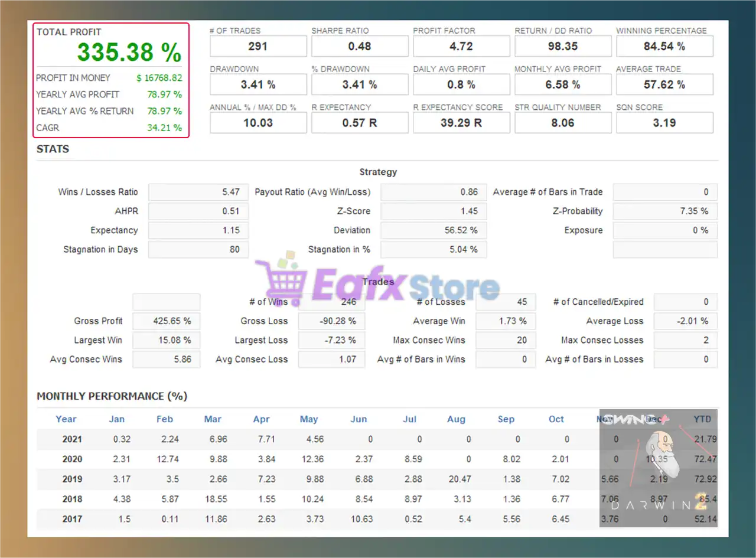Click the Aug column header

click(456, 419)
